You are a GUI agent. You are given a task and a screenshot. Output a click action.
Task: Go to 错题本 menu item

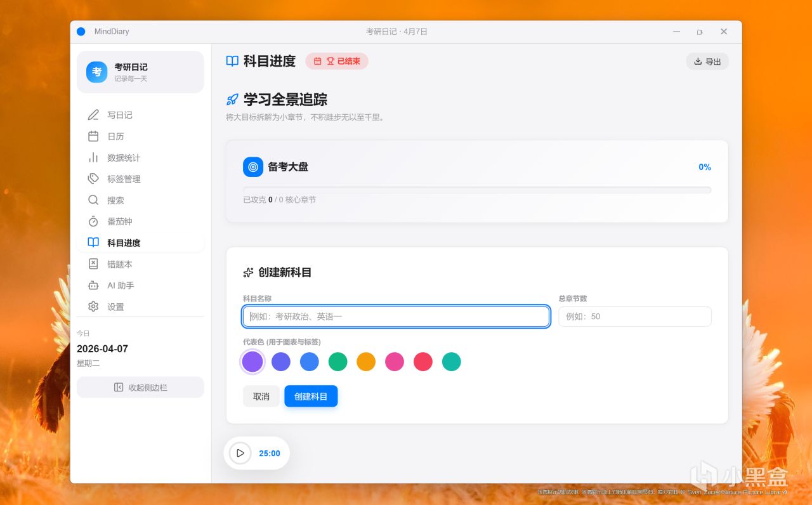140,264
